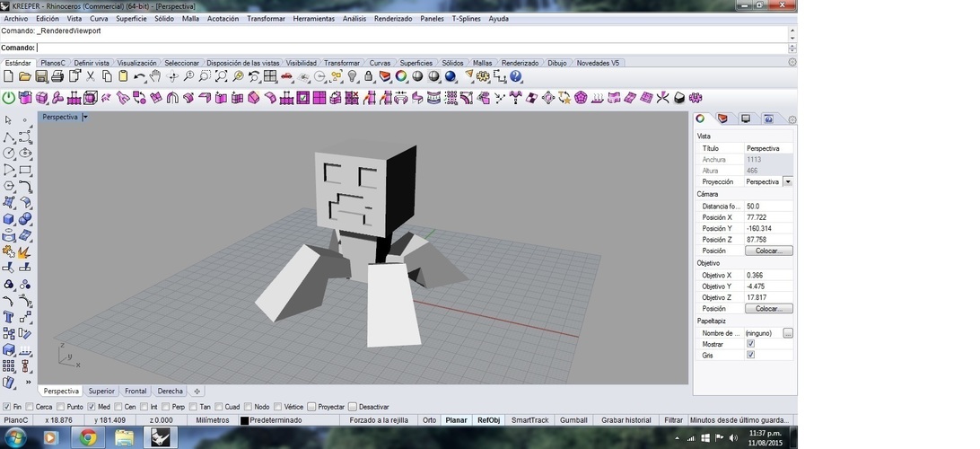Image resolution: width=980 pixels, height=449 pixels.
Task: Select the Text object T tool
Action: coord(9,317)
